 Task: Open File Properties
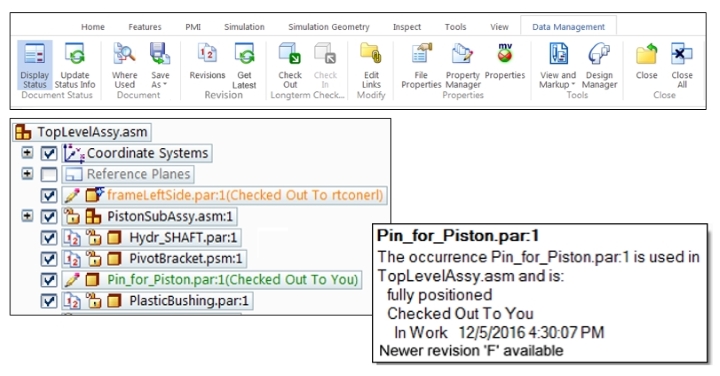point(421,65)
